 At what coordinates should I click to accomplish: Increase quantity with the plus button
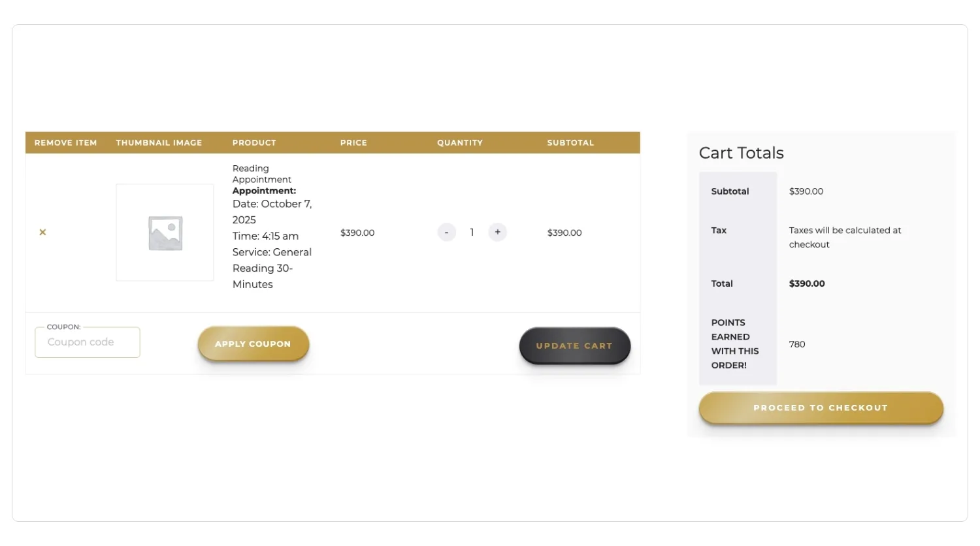497,233
